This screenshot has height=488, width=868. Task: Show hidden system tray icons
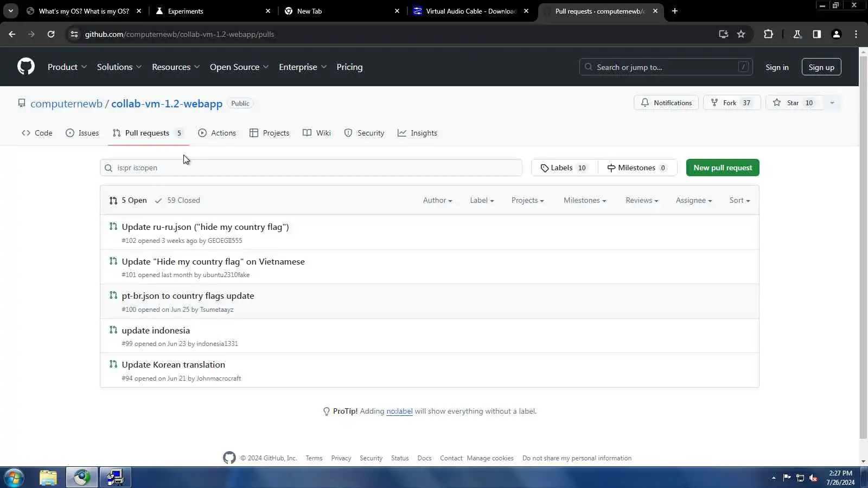(774, 478)
